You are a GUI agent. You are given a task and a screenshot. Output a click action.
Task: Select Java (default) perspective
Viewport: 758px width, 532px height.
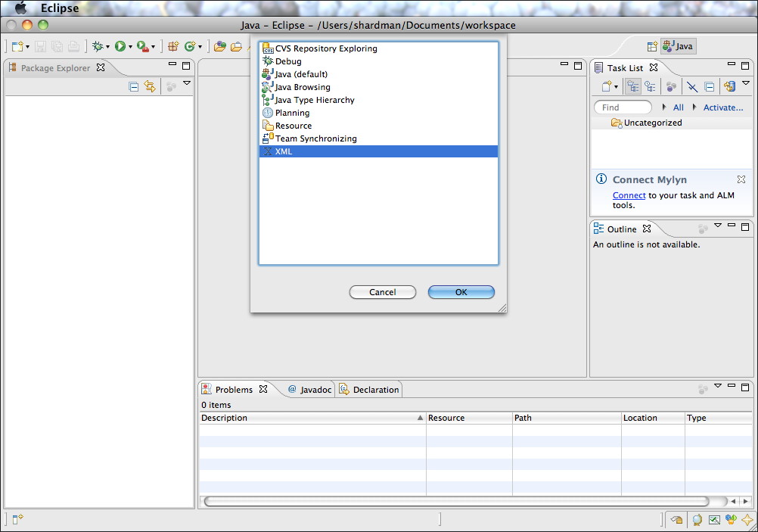(x=378, y=74)
